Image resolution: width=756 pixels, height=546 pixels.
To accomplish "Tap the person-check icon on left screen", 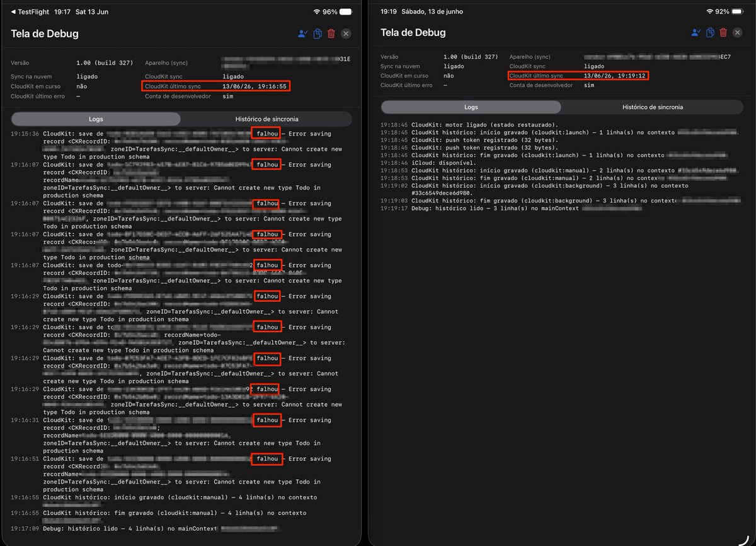I will pyautogui.click(x=303, y=34).
